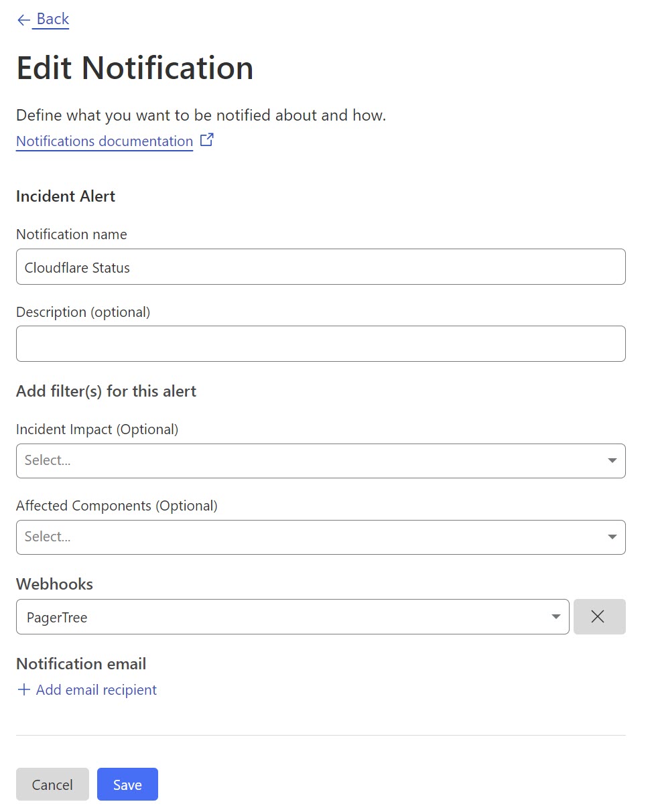Open the Webhooks dropdown showing PagerTree
The width and height of the screenshot is (654, 812).
pos(281,617)
